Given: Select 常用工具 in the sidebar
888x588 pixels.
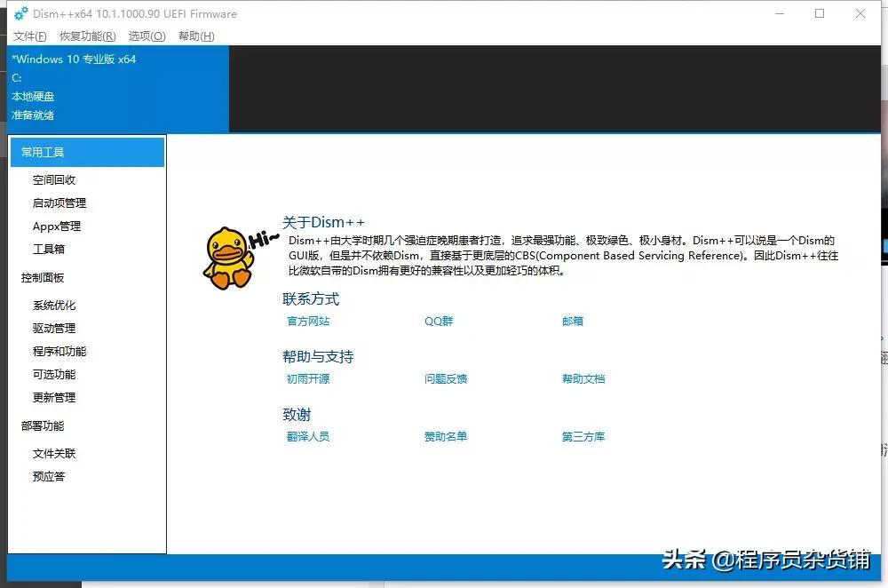Looking at the screenshot, I should [54, 152].
